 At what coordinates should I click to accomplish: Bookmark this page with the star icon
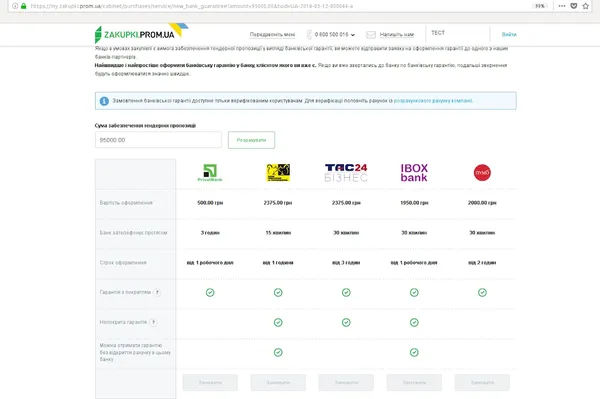pos(585,6)
